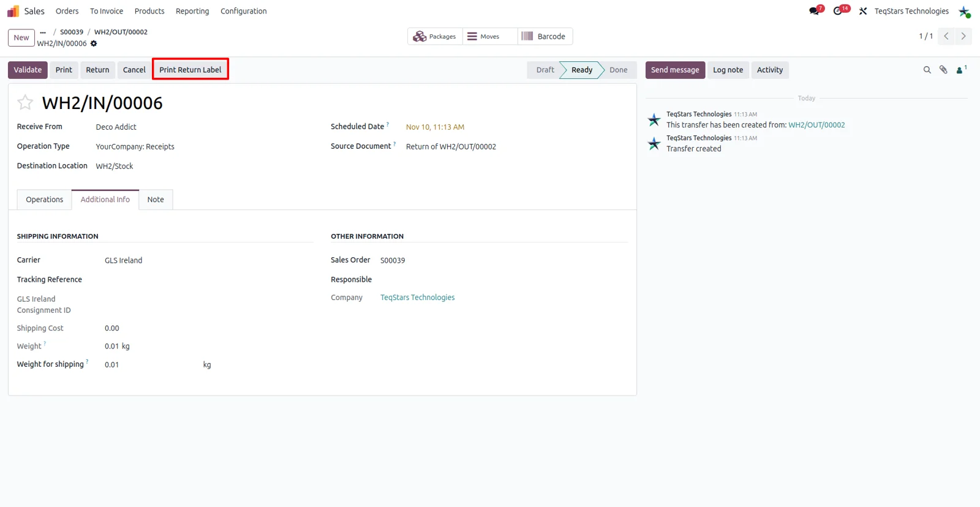Click the New record button
This screenshot has width=980, height=507.
(21, 37)
